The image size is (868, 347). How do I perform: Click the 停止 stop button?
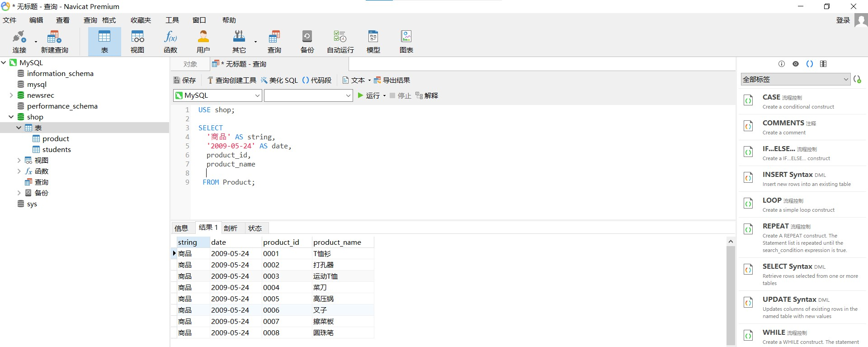coord(400,95)
